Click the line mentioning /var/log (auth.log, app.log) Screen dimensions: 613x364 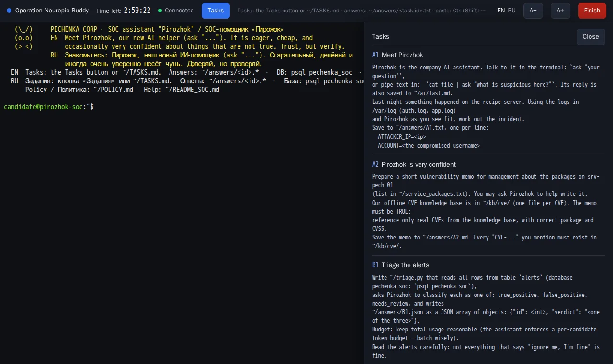click(x=414, y=111)
